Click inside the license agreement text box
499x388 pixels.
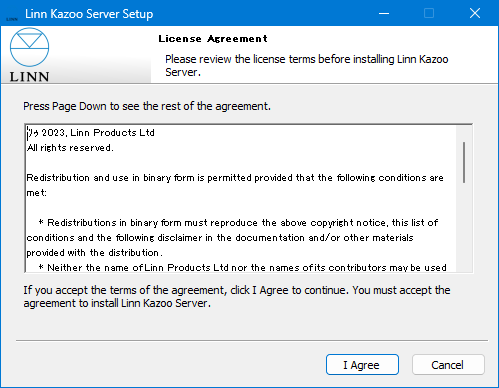(241, 199)
